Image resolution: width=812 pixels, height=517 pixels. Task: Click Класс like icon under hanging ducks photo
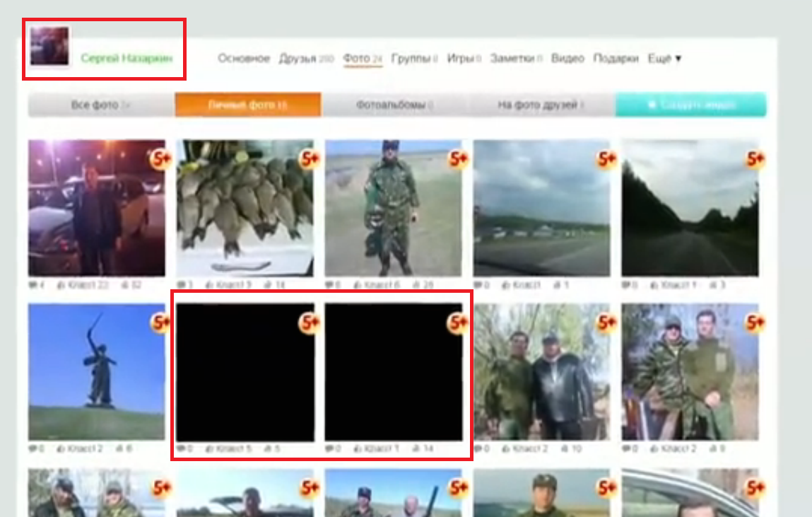point(210,285)
